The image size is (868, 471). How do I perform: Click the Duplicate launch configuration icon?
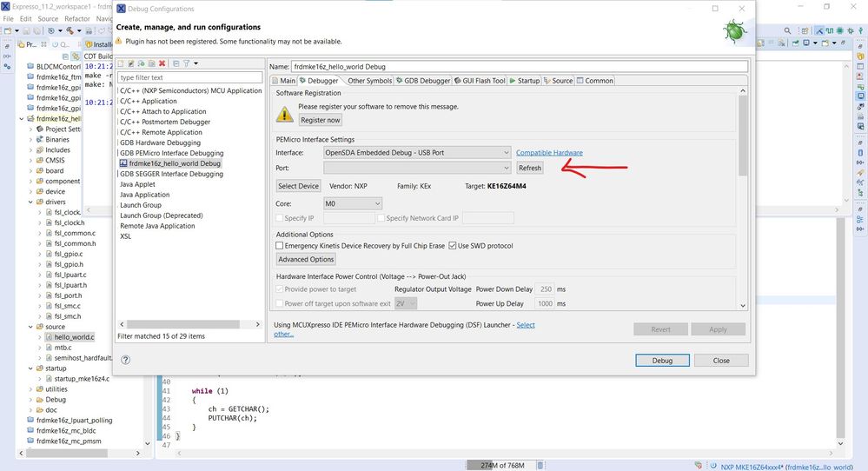point(152,63)
